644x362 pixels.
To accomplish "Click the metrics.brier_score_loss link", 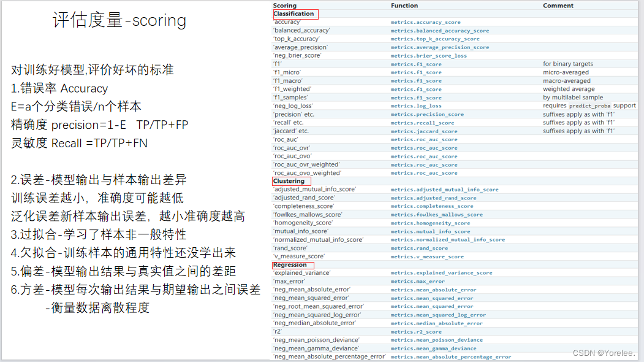I will tap(429, 56).
